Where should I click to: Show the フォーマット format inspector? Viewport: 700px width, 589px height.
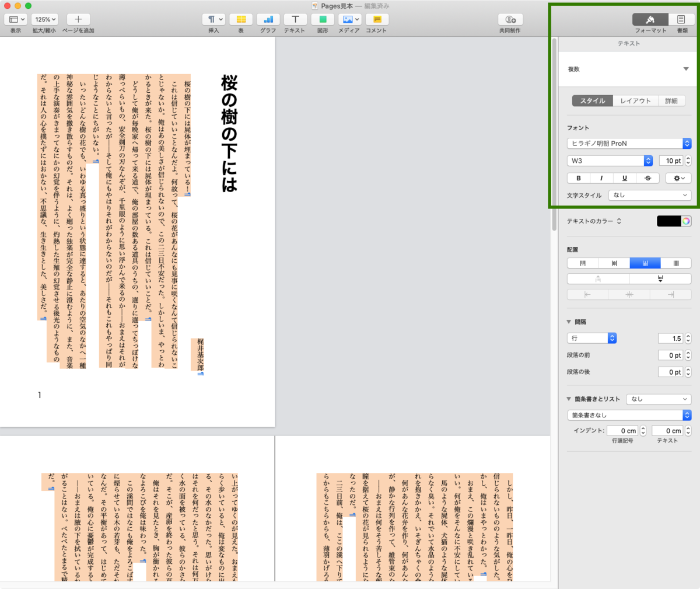point(650,19)
